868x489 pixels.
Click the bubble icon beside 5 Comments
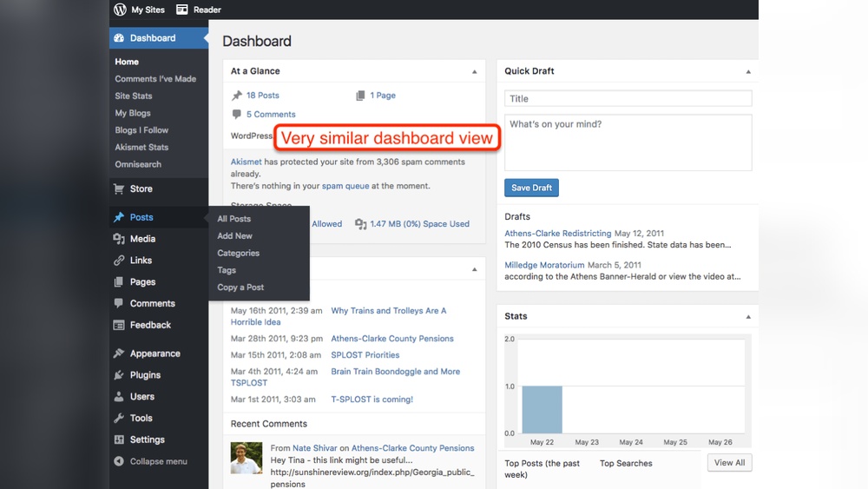tap(237, 114)
